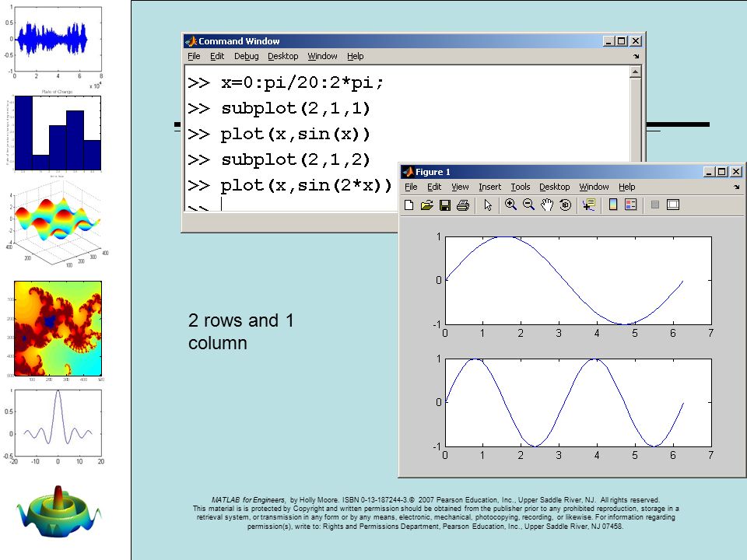
Task: Click Command Window scrollbar up arrow
Action: [635, 72]
